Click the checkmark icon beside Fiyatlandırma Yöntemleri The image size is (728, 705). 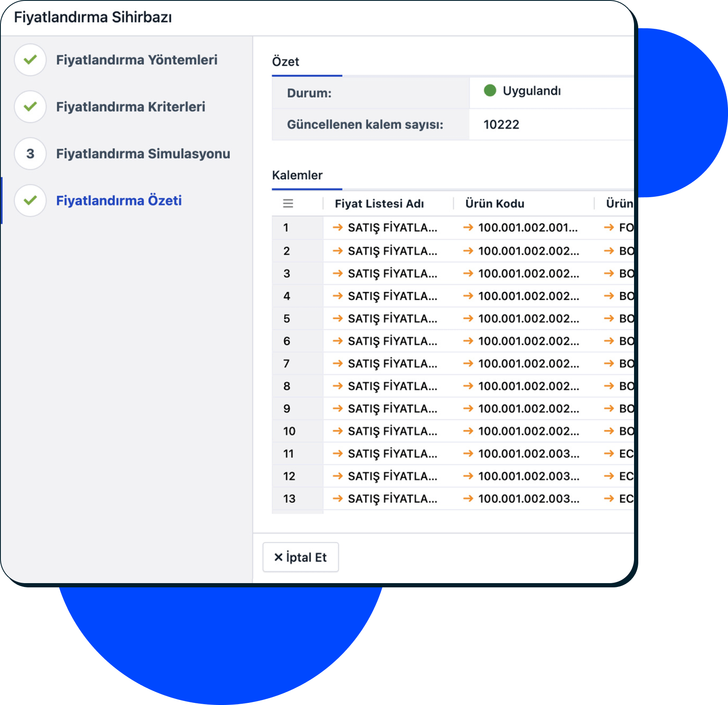pyautogui.click(x=30, y=60)
